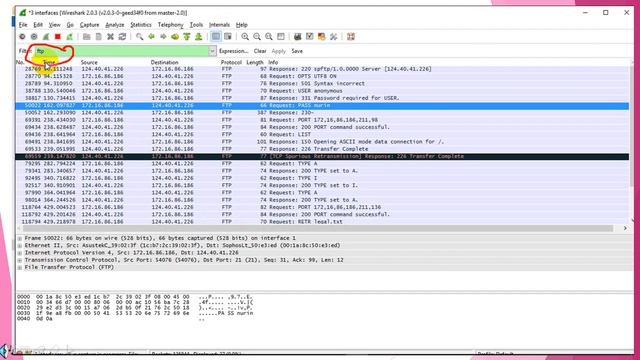Open the Internals menu
Image resolution: width=640 pixels, height=360 pixels.
[219, 25]
